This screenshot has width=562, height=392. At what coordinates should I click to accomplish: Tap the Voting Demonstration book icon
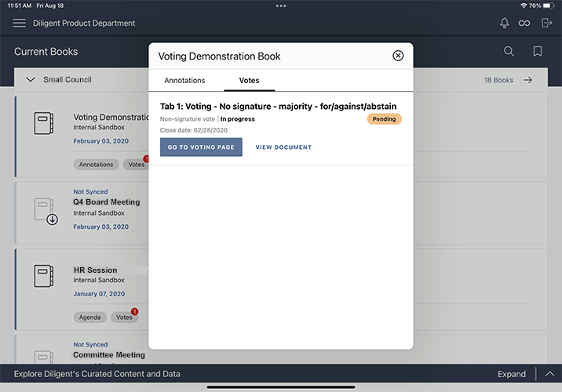(x=43, y=125)
